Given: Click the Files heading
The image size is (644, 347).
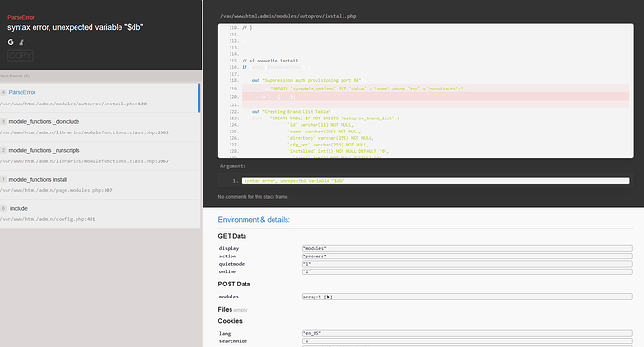Looking at the screenshot, I should coord(225,309).
